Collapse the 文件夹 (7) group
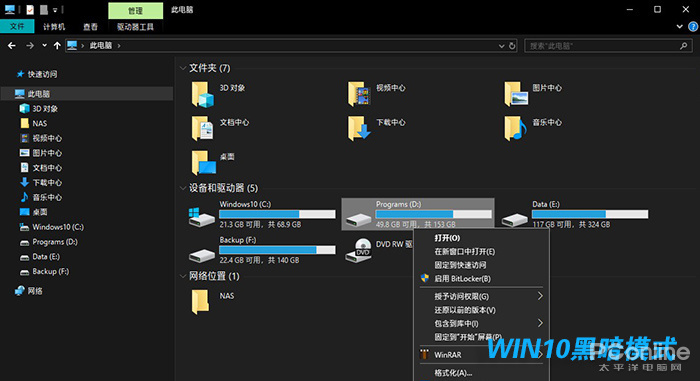700x381 pixels. pos(183,68)
